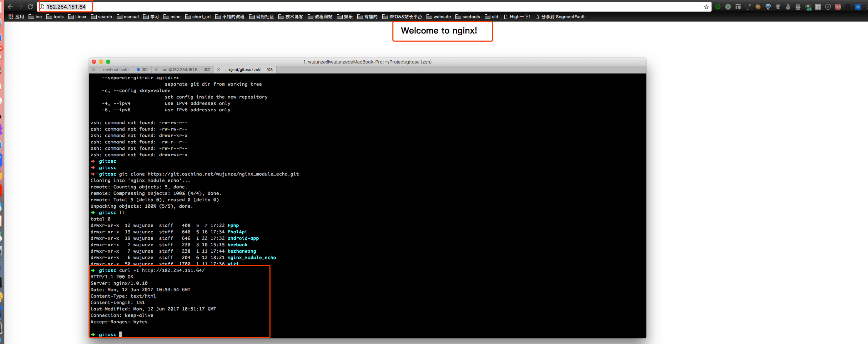Viewport: 868px width, 344px height.
Task: Open the apps grid icon in bookmarks bar
Action: point(11,17)
